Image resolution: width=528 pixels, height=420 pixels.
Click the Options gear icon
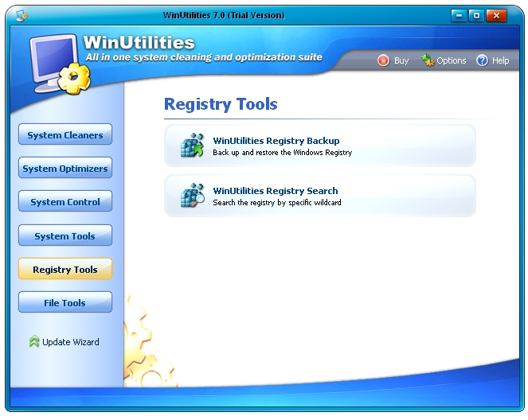pos(428,60)
